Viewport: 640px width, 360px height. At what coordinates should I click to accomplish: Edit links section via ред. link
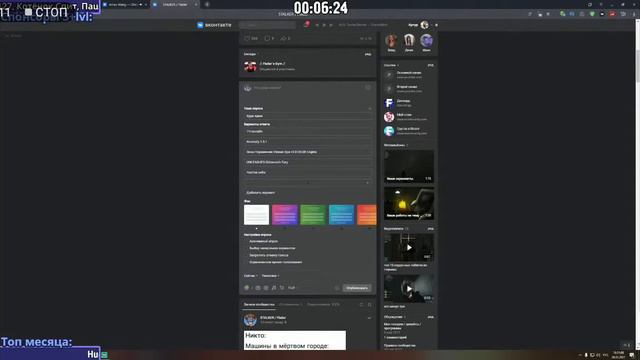(x=430, y=65)
